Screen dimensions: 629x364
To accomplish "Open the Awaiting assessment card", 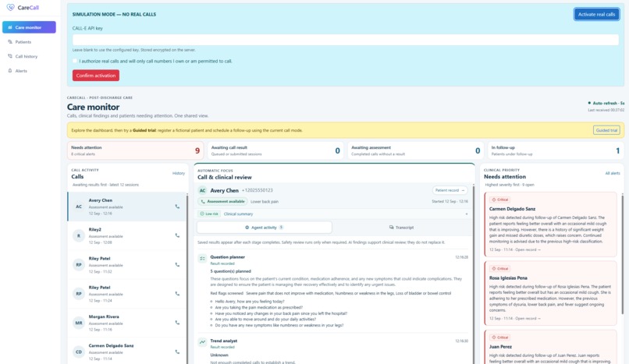I will [x=416, y=150].
